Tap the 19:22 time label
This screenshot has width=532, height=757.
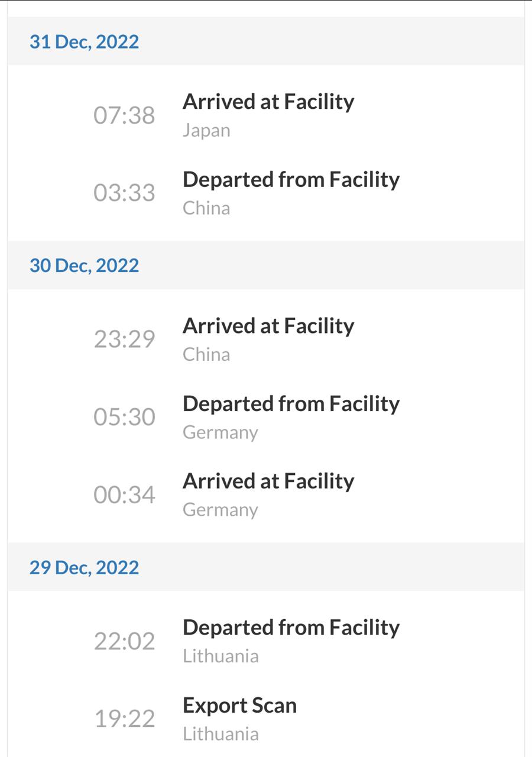(x=124, y=719)
